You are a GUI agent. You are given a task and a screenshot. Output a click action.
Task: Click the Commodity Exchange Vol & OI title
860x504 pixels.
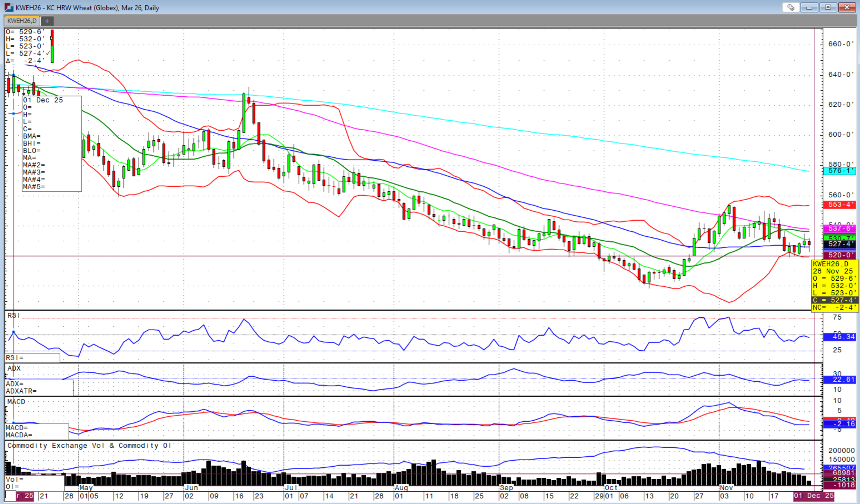[89, 445]
